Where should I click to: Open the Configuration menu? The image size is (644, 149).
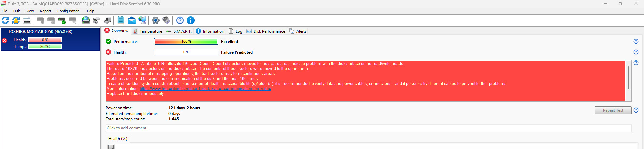68,11
